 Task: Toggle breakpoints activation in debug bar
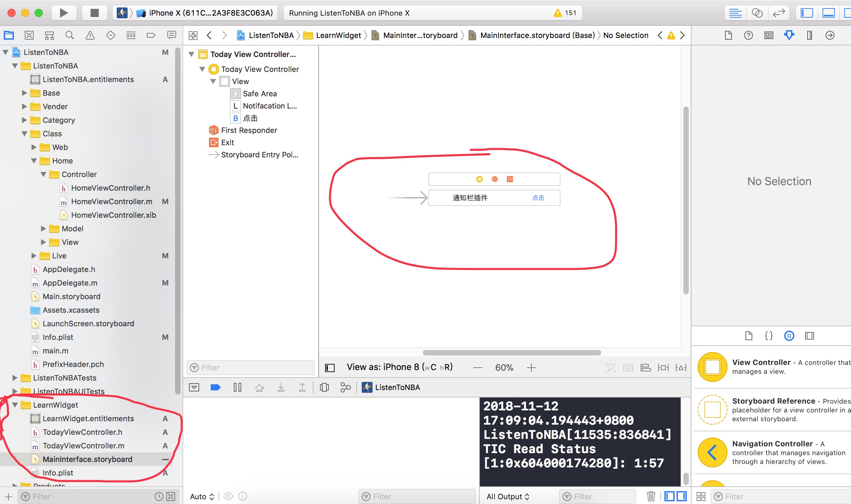(x=215, y=387)
